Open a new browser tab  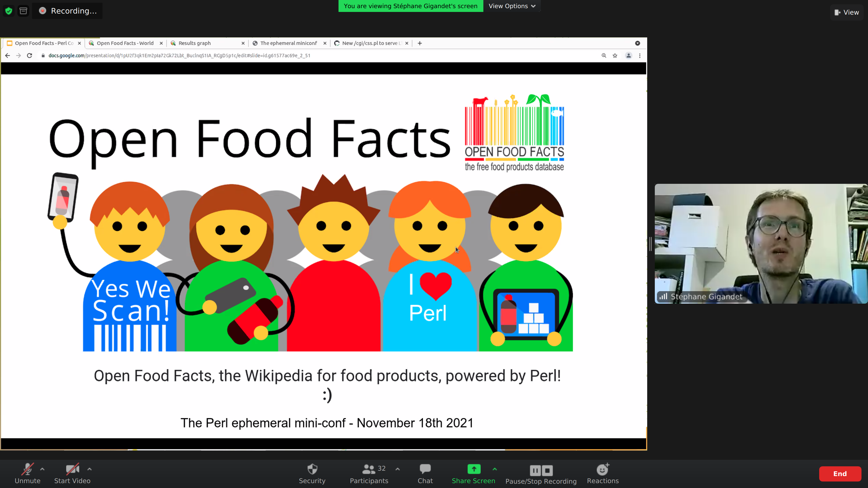(420, 43)
